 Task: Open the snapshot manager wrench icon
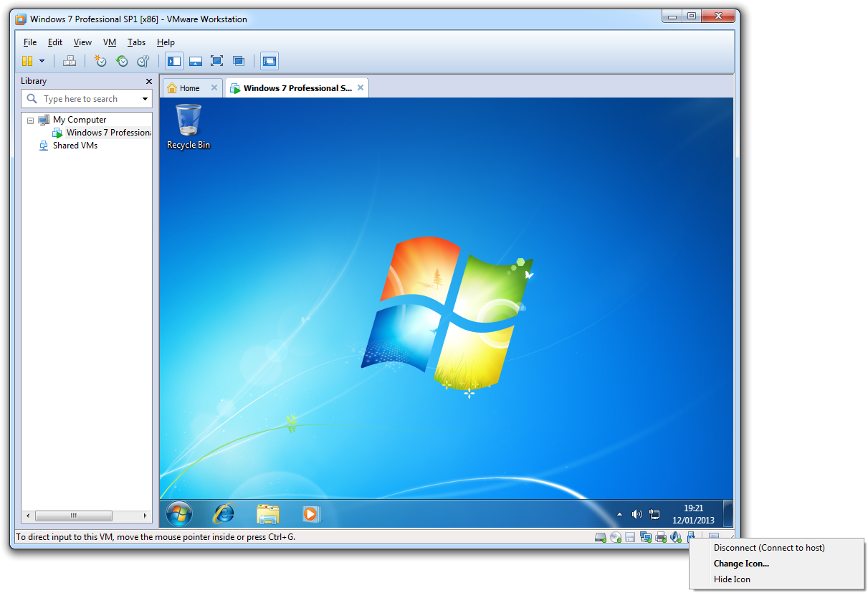click(x=143, y=62)
